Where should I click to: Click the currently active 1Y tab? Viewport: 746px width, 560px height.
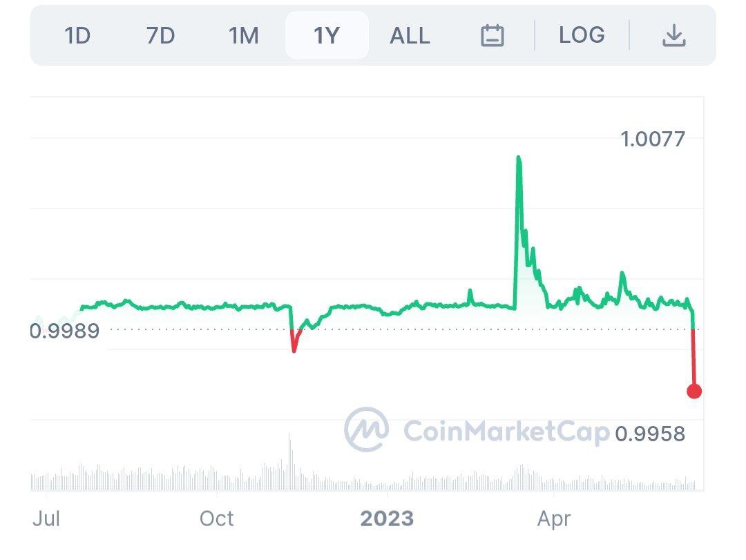click(327, 35)
